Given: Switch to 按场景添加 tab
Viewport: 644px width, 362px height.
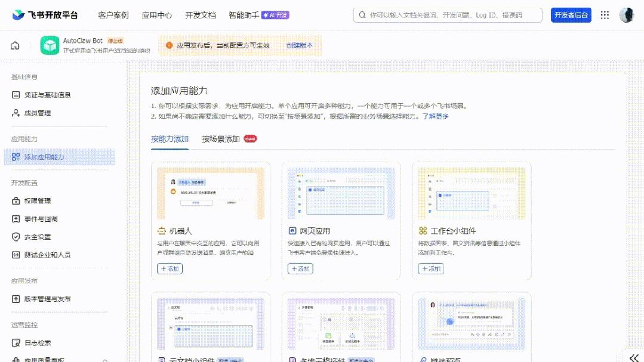Looking at the screenshot, I should coord(221,139).
